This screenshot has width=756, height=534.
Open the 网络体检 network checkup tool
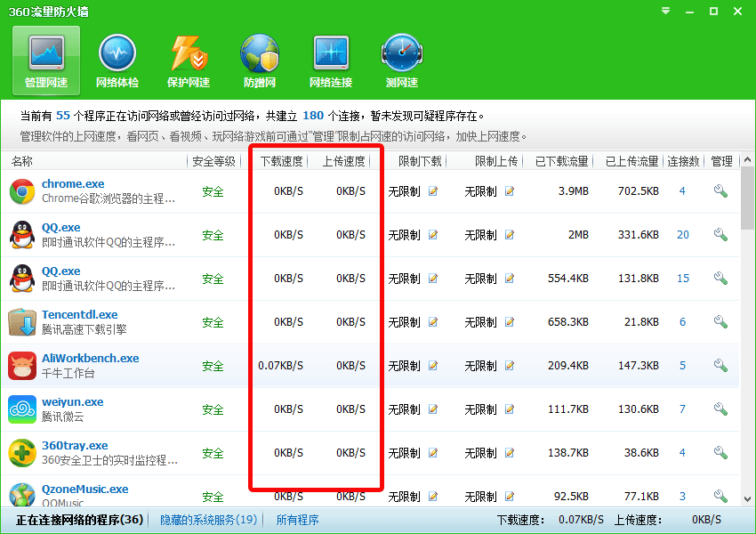point(117,61)
